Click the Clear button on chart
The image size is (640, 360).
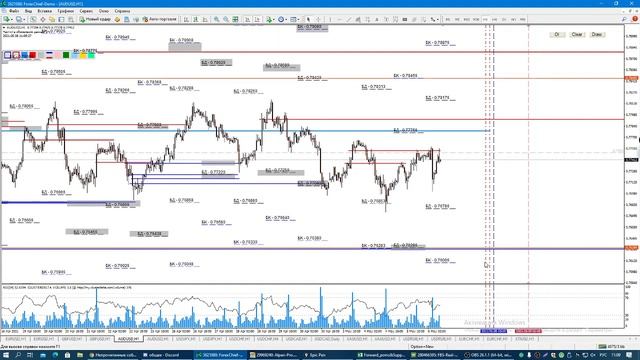pyautogui.click(x=577, y=35)
